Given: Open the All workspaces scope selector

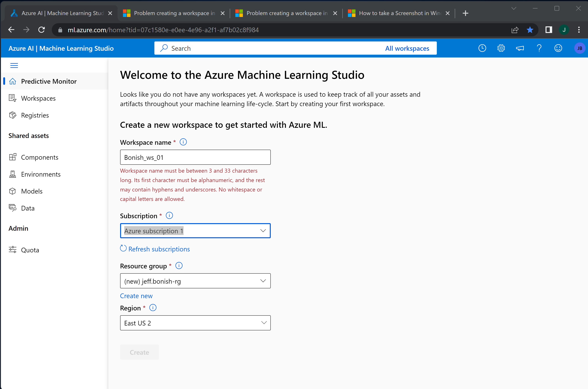Looking at the screenshot, I should tap(407, 48).
